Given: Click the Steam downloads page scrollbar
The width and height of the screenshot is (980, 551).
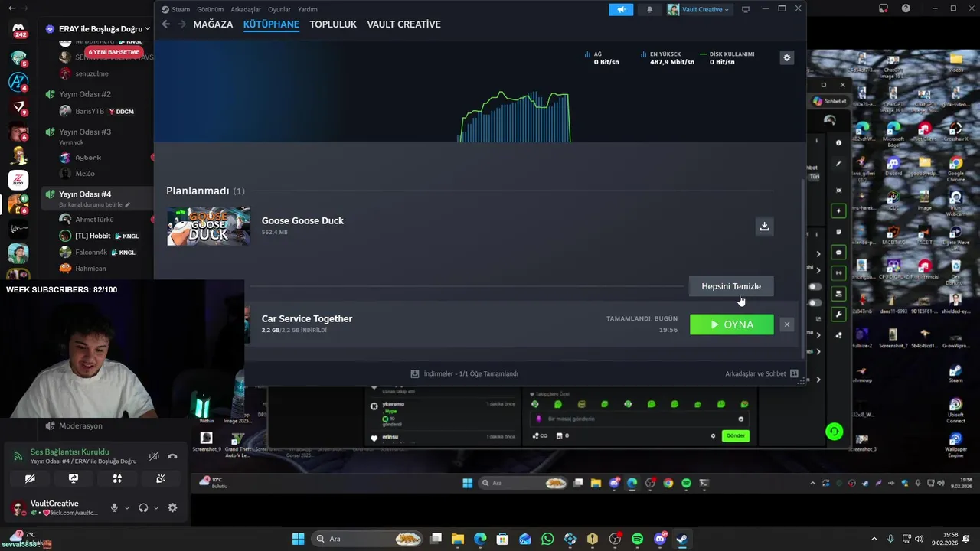Looking at the screenshot, I should pos(802,268).
